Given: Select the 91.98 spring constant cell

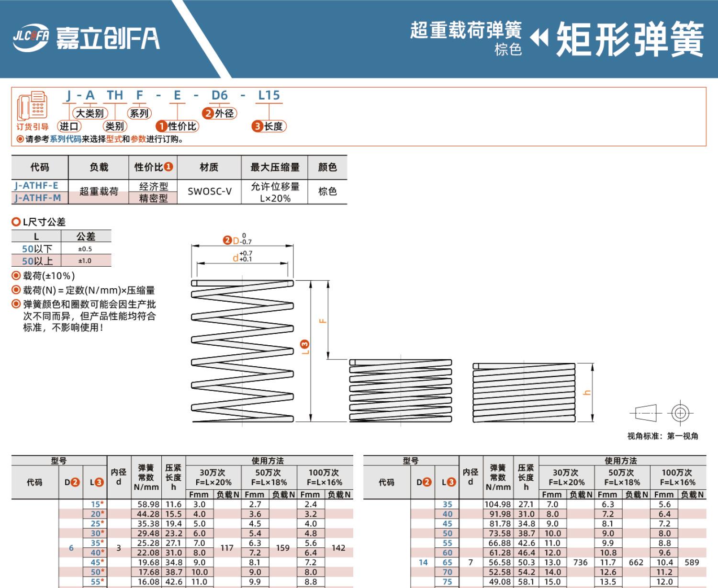Looking at the screenshot, I should [498, 514].
